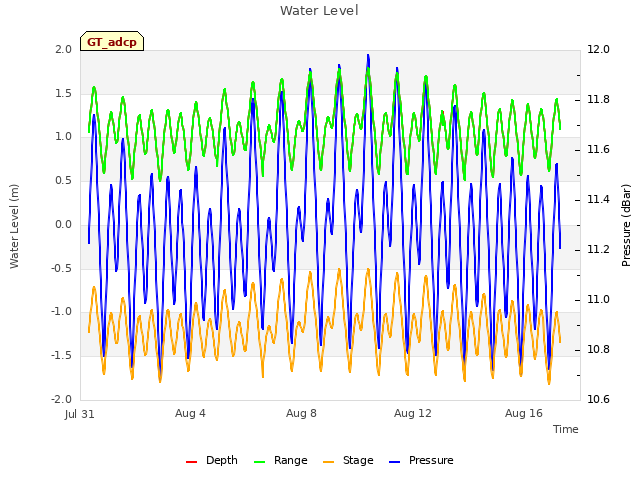Click the Aug 12 x-axis label
The image size is (640, 480).
(x=413, y=413)
